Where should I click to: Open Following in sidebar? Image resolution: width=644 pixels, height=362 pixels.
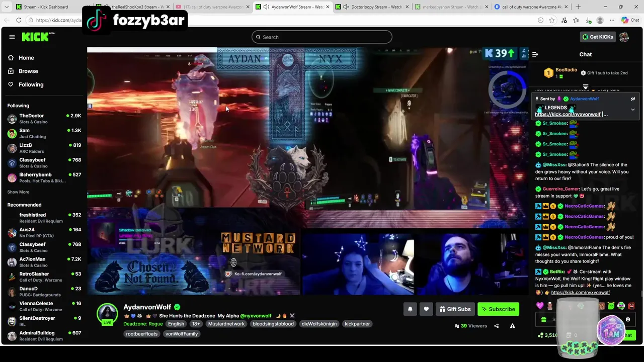pos(31,84)
